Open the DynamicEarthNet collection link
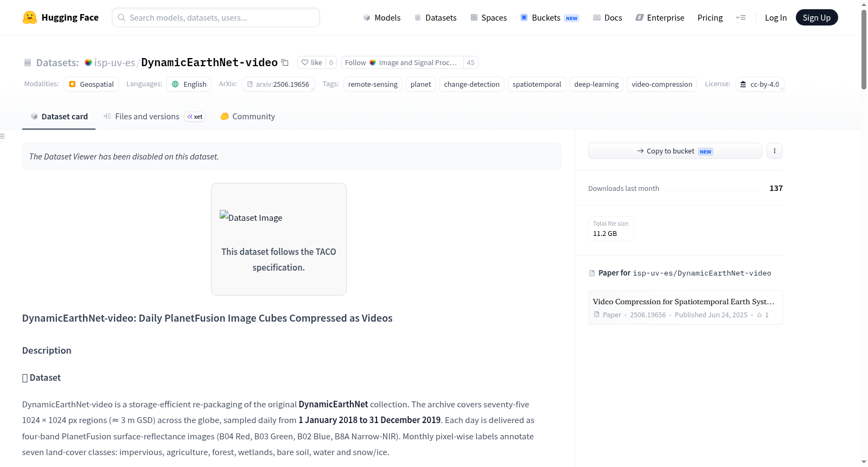Viewport: 868px width, 467px height. [333, 404]
